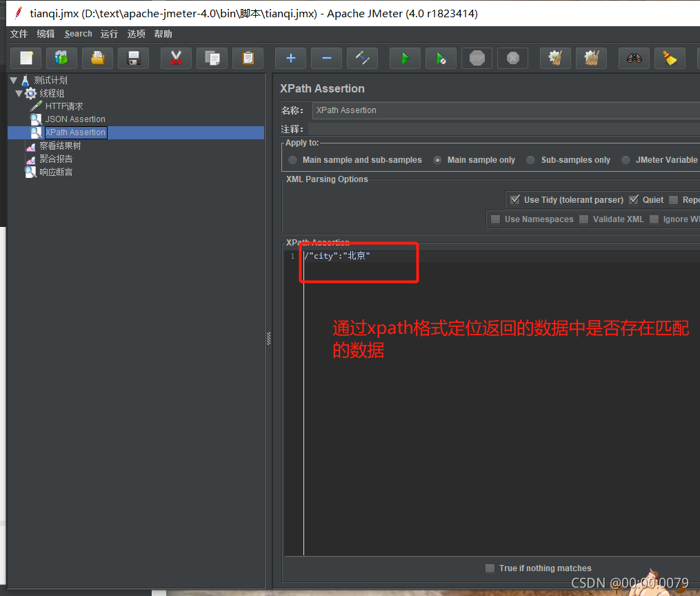Click the panel splitter handle
The width and height of the screenshot is (700, 596).
pos(268,339)
